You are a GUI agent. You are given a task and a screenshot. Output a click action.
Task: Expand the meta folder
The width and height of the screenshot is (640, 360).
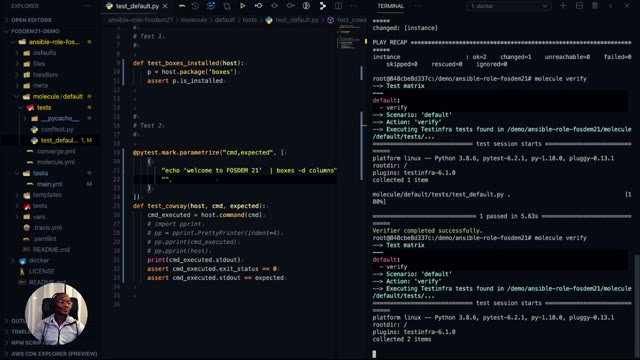[x=49, y=86]
